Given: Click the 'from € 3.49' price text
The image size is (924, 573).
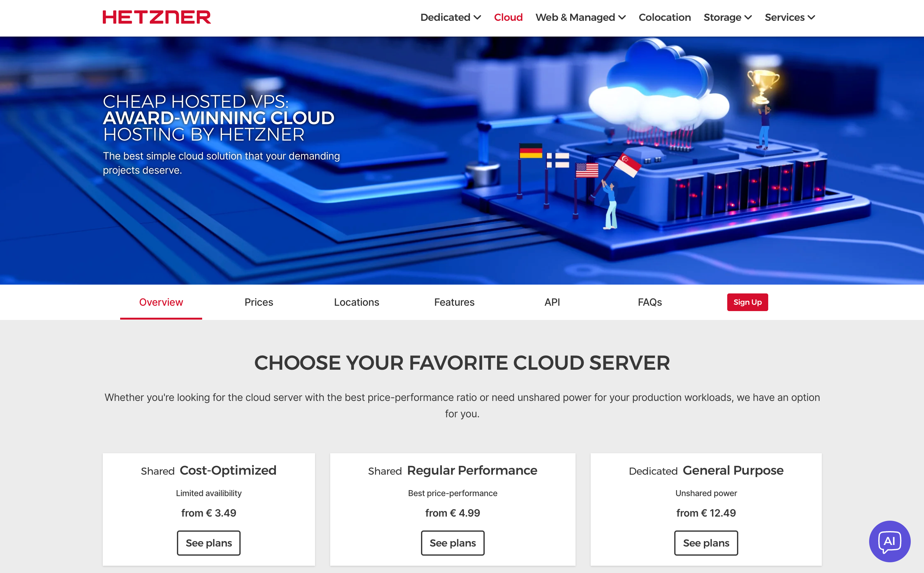Looking at the screenshot, I should 208,513.
